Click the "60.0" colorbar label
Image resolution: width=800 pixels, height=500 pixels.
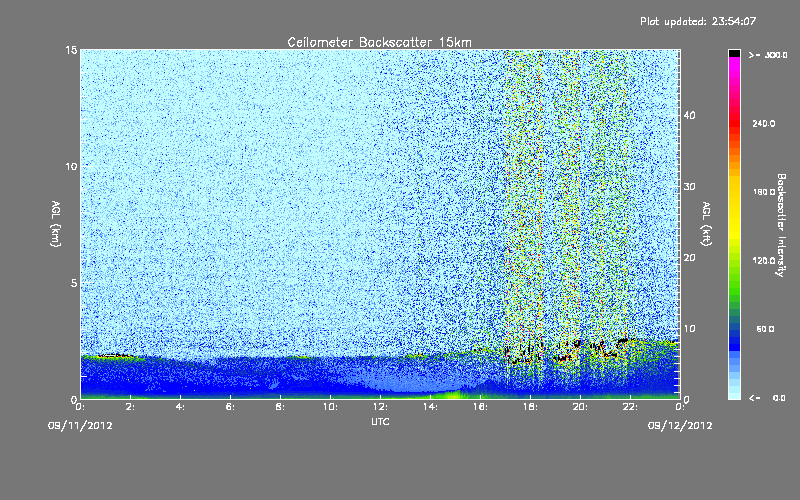765,329
